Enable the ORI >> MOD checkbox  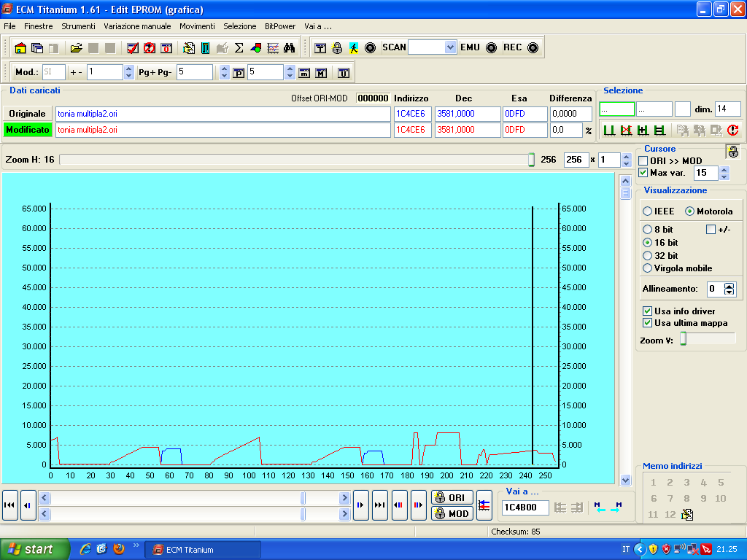point(643,160)
